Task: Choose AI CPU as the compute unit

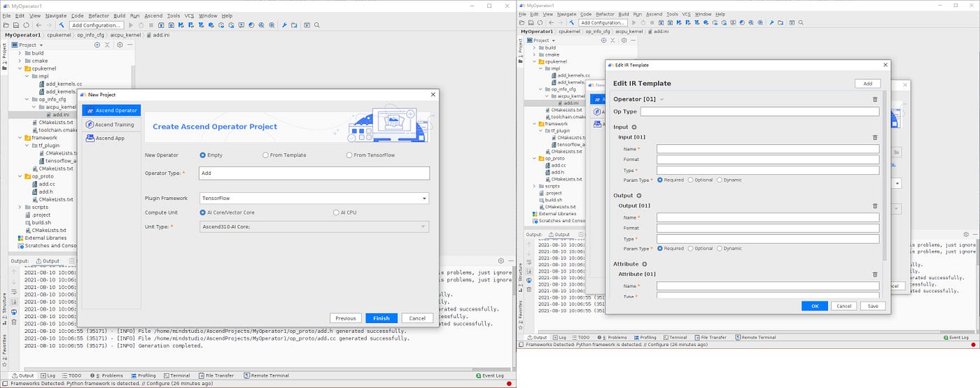Action: point(336,213)
